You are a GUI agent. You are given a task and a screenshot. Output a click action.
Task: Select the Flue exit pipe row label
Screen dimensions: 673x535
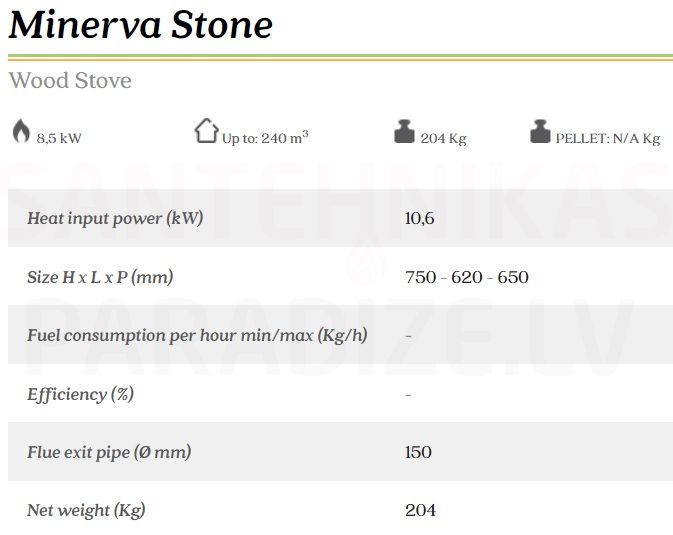109,452
